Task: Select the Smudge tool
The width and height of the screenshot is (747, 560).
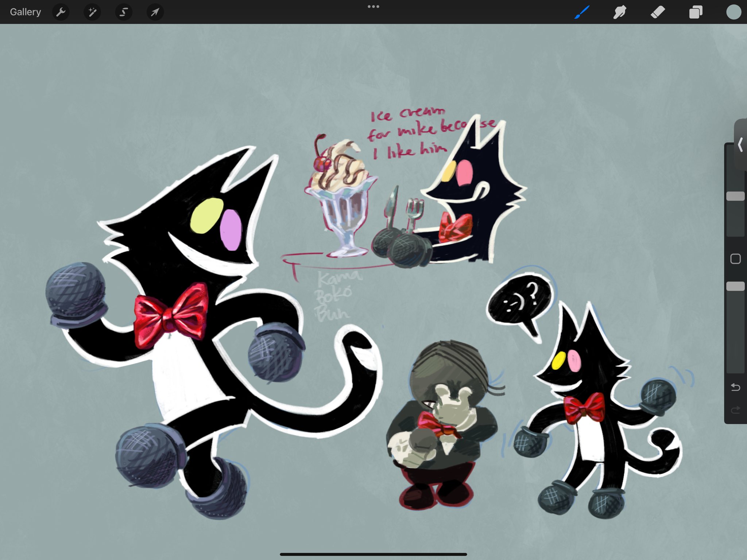Action: [620, 12]
